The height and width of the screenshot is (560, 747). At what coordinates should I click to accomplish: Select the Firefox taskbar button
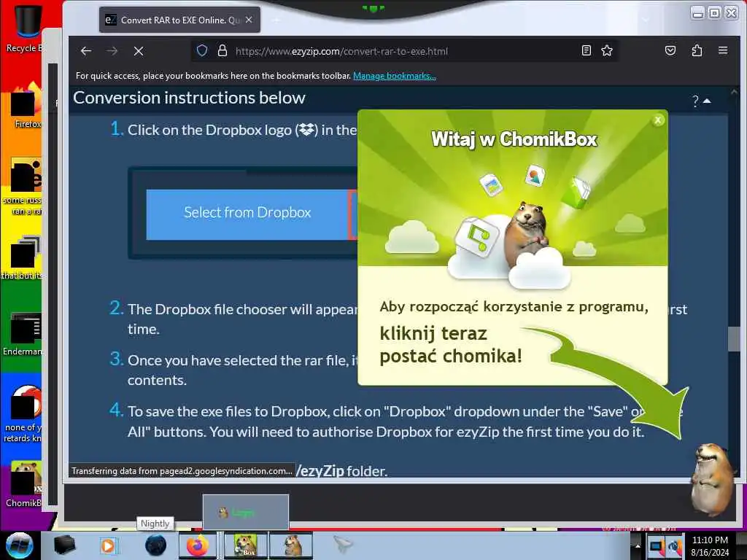click(x=198, y=545)
